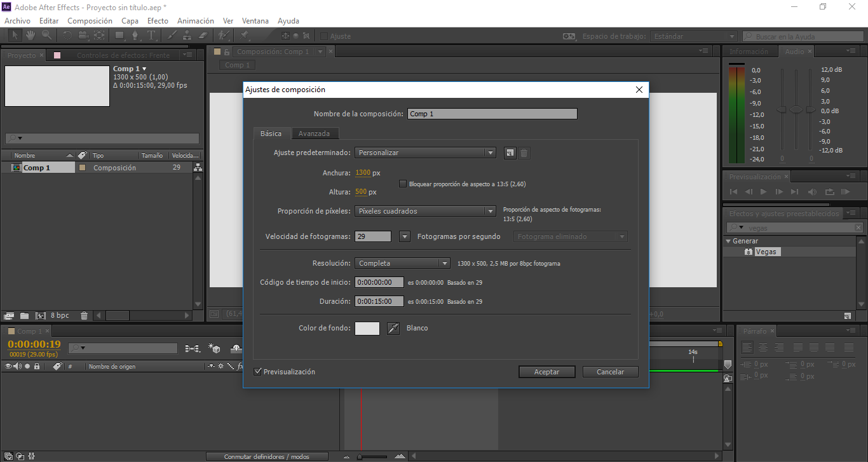Select the Pan Behind anchor point tool
This screenshot has height=462, width=868.
coord(99,36)
